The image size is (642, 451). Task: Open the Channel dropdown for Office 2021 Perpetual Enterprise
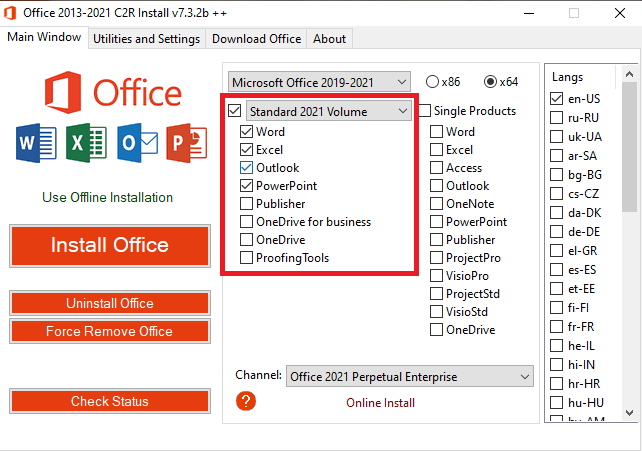(410, 377)
